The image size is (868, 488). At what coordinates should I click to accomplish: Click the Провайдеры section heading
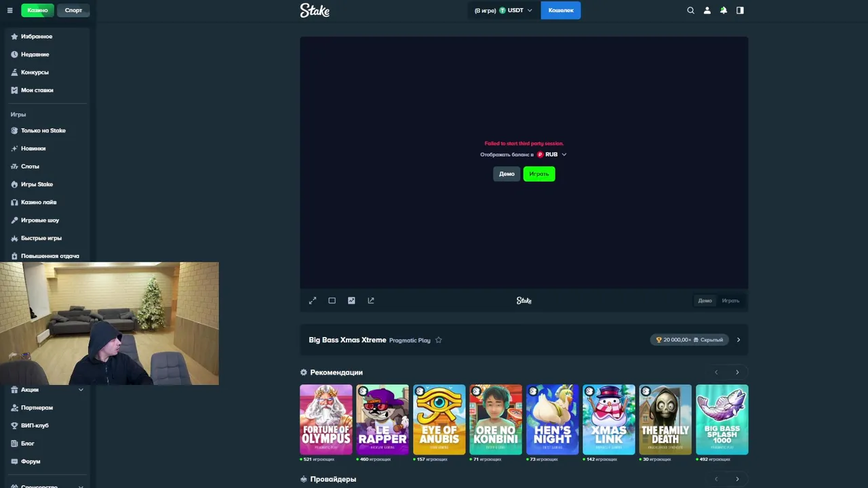pos(333,479)
